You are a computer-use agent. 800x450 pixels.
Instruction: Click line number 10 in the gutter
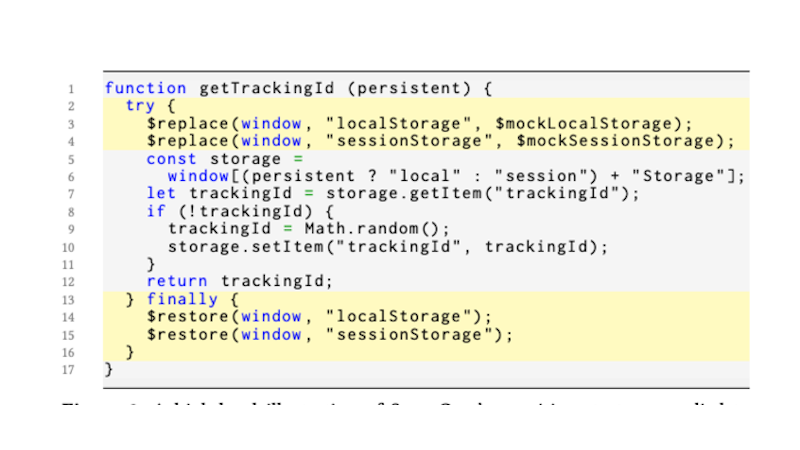pyautogui.click(x=68, y=248)
